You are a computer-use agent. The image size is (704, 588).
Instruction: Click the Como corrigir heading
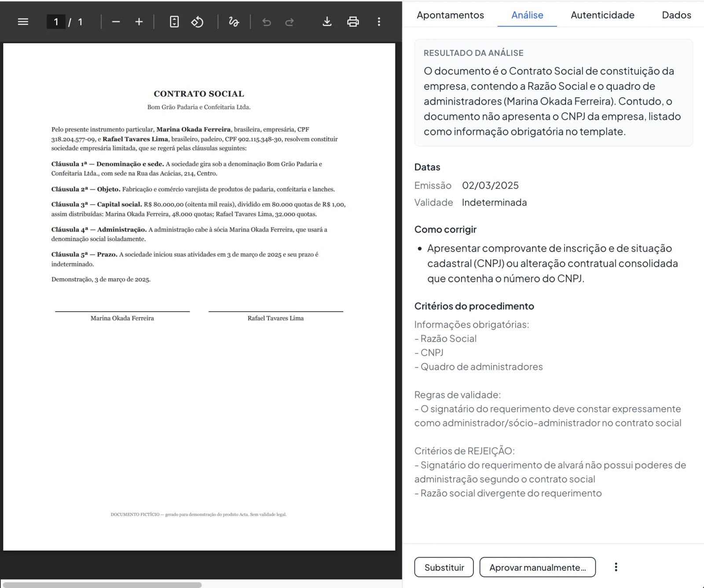click(445, 229)
